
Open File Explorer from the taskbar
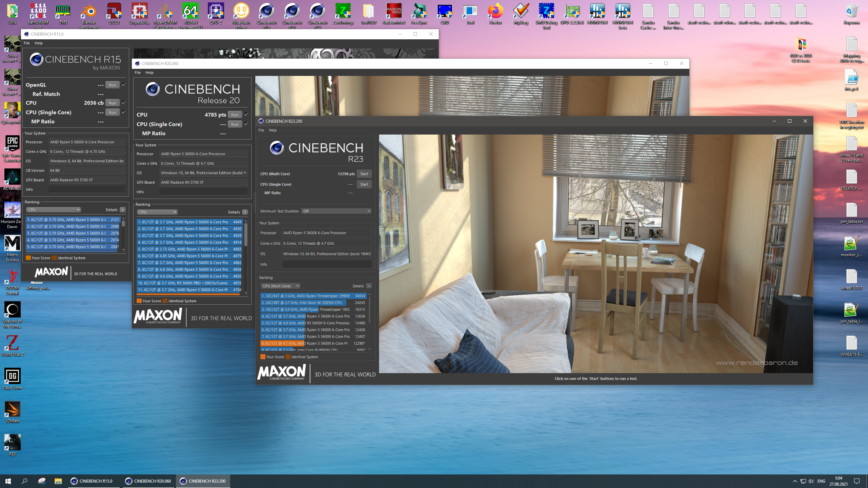click(58, 481)
